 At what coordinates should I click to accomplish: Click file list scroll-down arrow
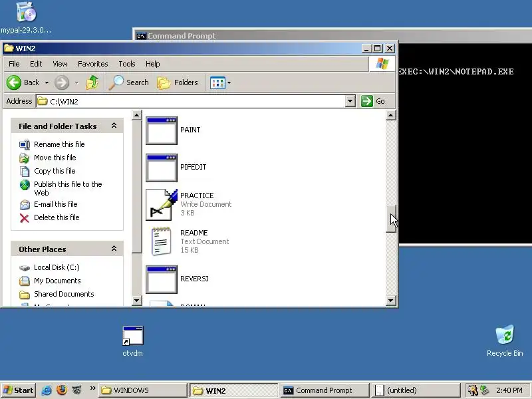[391, 301]
